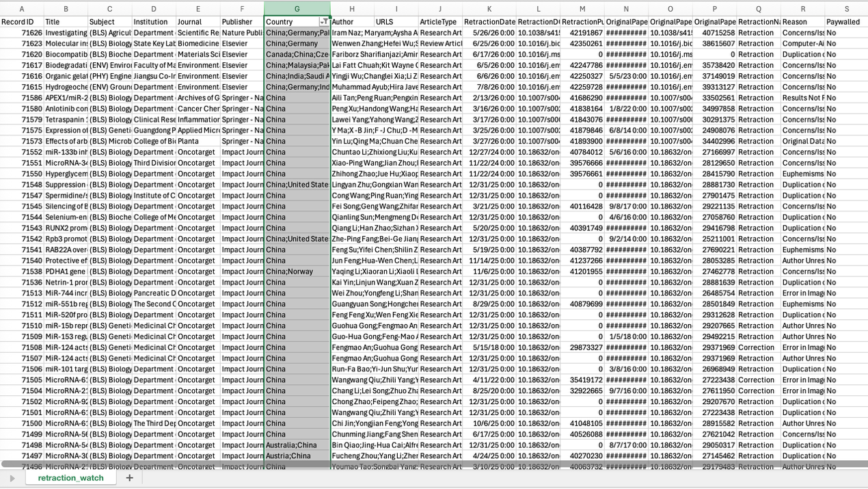This screenshot has width=868, height=489.
Task: Select column A header
Action: pos(22,9)
